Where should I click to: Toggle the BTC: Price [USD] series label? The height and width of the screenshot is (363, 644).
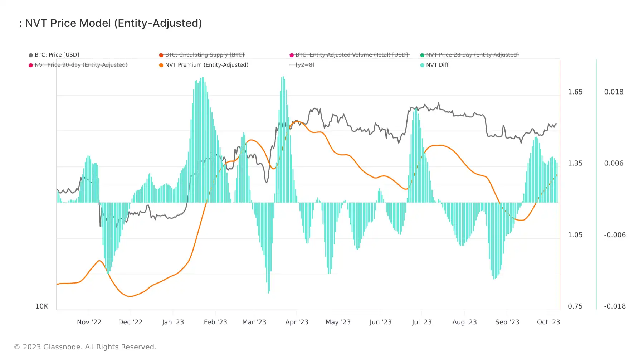[57, 55]
